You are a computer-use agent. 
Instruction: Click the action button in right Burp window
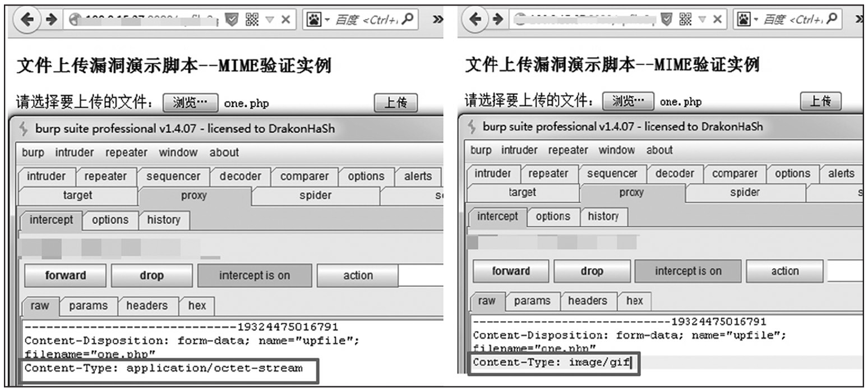point(785,272)
